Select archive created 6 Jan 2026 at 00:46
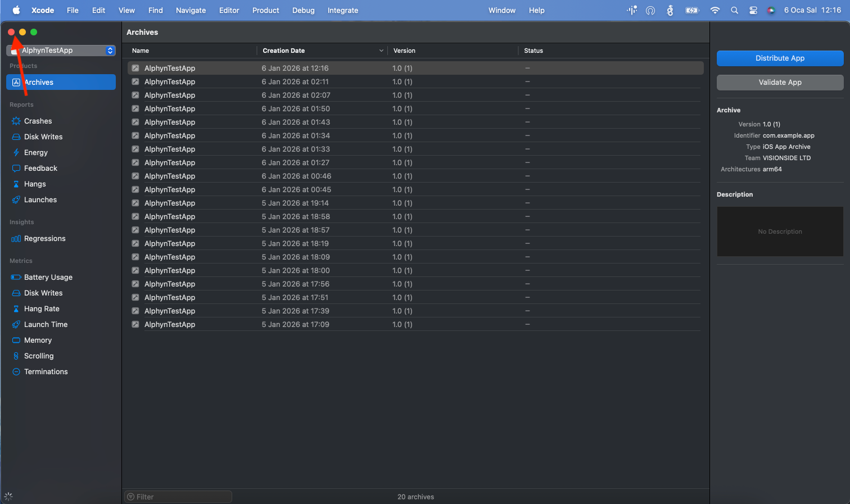The image size is (850, 504). click(415, 176)
